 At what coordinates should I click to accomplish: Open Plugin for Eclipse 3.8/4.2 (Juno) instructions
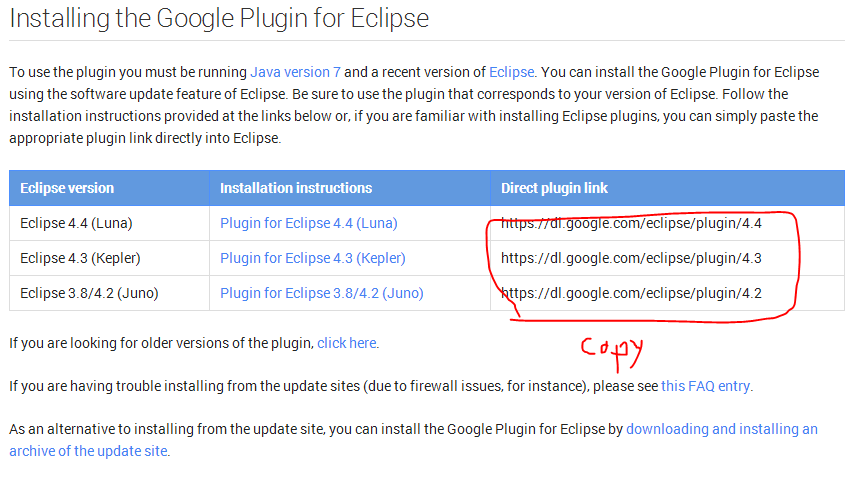point(321,293)
